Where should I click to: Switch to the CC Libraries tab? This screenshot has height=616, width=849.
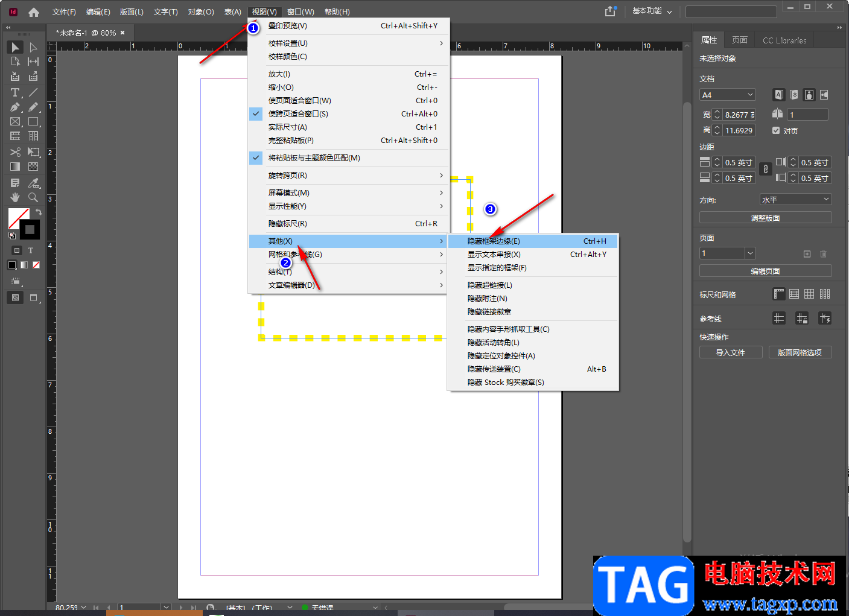pyautogui.click(x=784, y=40)
